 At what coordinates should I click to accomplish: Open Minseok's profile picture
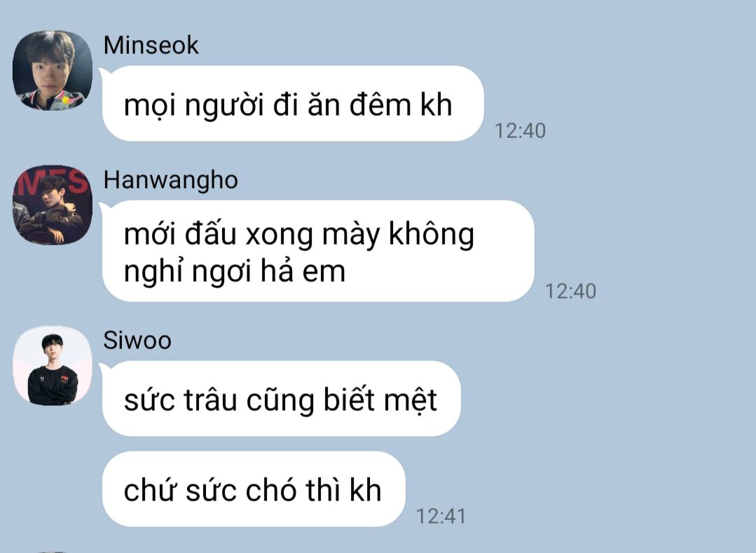coord(52,70)
